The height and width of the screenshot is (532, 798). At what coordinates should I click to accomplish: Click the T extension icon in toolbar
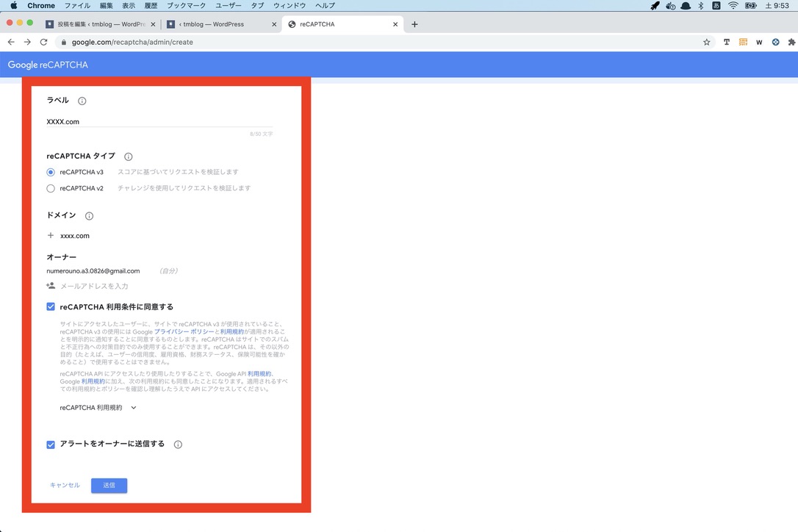coord(726,43)
